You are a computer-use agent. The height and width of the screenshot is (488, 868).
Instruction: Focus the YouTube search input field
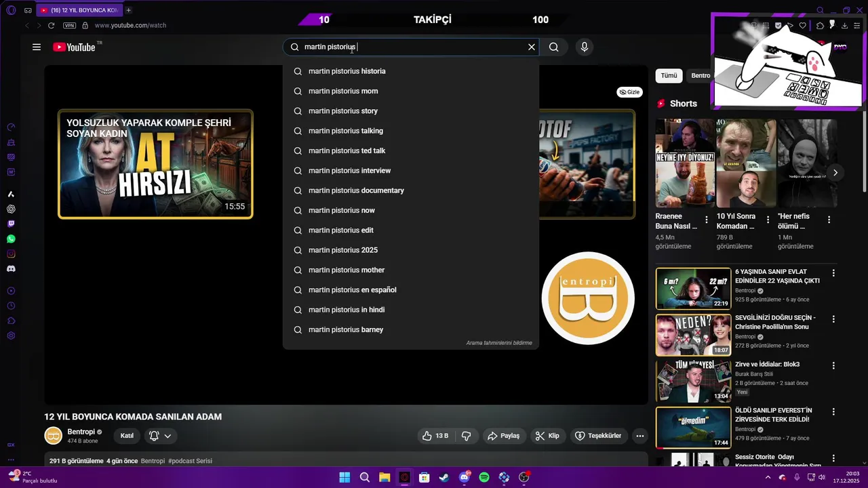(x=411, y=47)
